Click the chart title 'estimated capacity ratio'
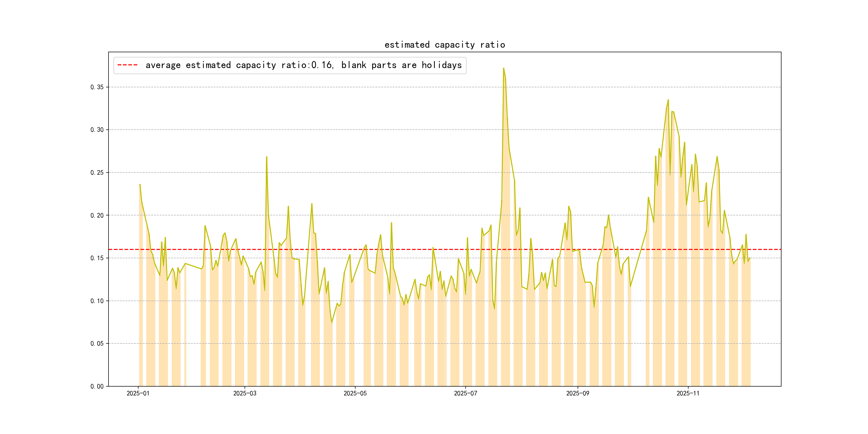Viewport: 868px width, 434px height. [x=444, y=45]
